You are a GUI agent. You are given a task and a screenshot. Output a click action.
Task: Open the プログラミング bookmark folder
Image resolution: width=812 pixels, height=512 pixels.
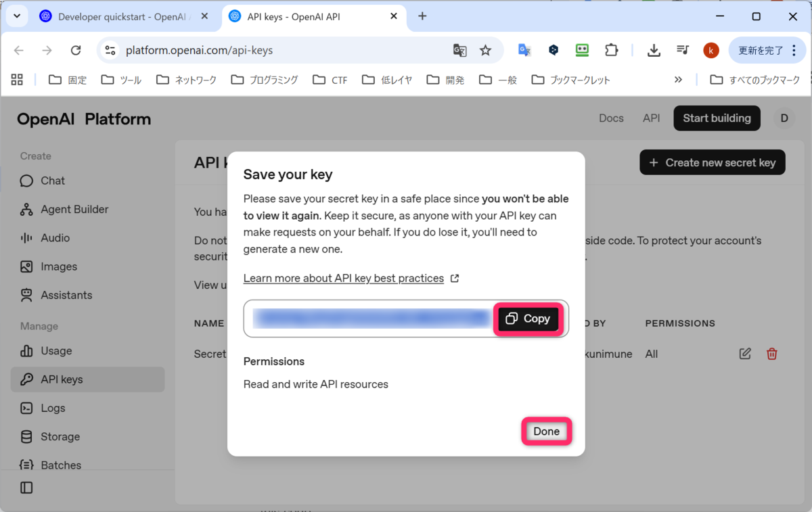(265, 80)
